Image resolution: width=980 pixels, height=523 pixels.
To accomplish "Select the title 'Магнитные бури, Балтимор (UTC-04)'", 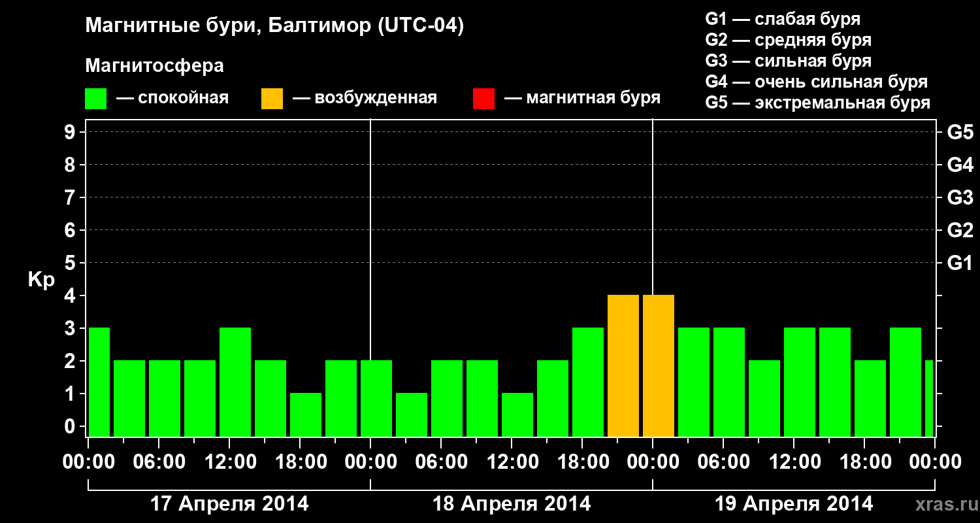I will (x=274, y=26).
